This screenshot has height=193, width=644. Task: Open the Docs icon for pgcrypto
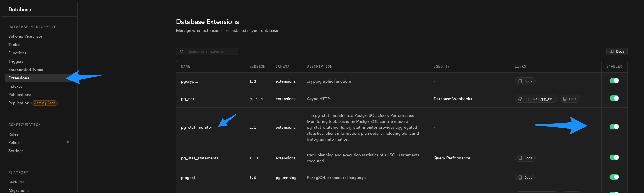coord(520,81)
